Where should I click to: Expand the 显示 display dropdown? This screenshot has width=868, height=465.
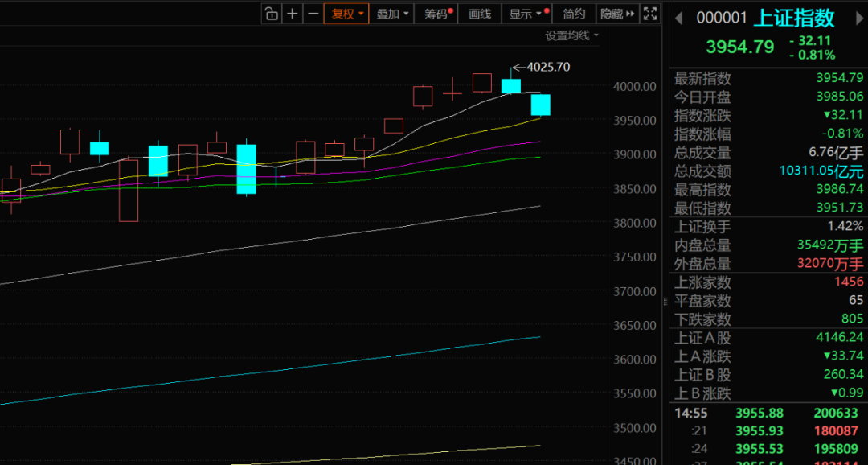[526, 14]
